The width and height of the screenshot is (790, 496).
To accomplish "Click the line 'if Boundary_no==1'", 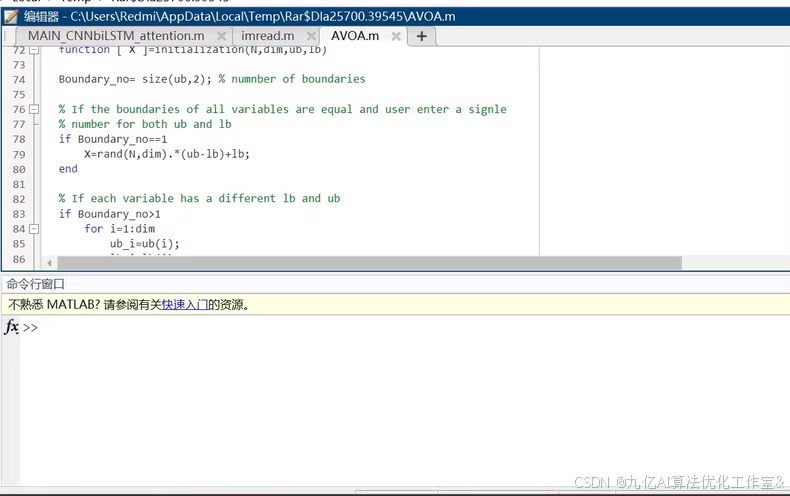I will point(113,139).
